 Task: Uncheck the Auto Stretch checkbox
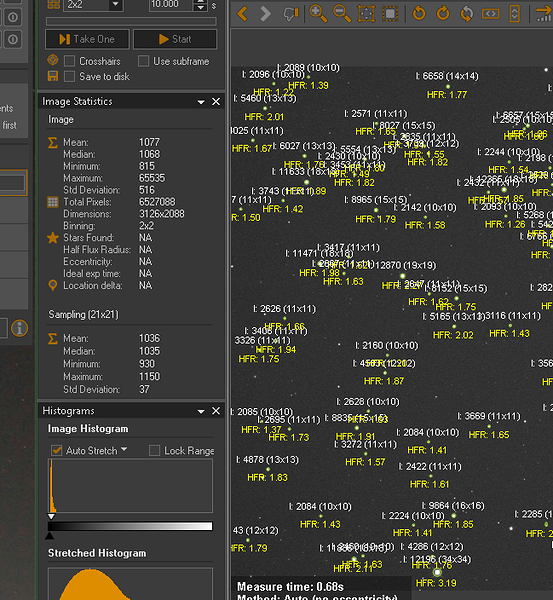(57, 450)
